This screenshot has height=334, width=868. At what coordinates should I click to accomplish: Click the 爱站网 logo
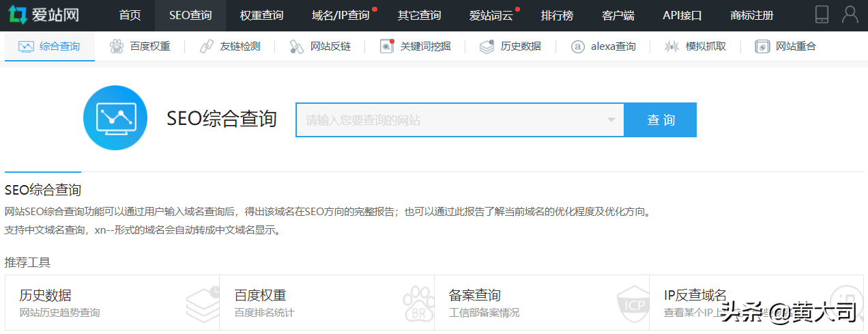(44, 14)
